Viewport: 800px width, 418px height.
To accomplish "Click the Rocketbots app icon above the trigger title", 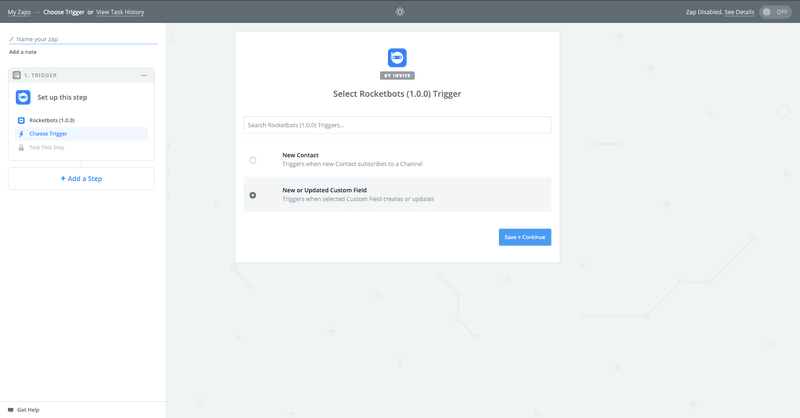I will [x=397, y=58].
